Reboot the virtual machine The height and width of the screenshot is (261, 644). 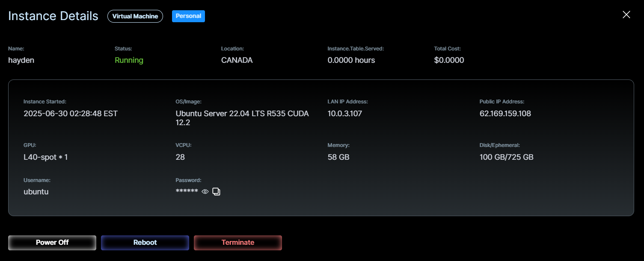point(145,243)
